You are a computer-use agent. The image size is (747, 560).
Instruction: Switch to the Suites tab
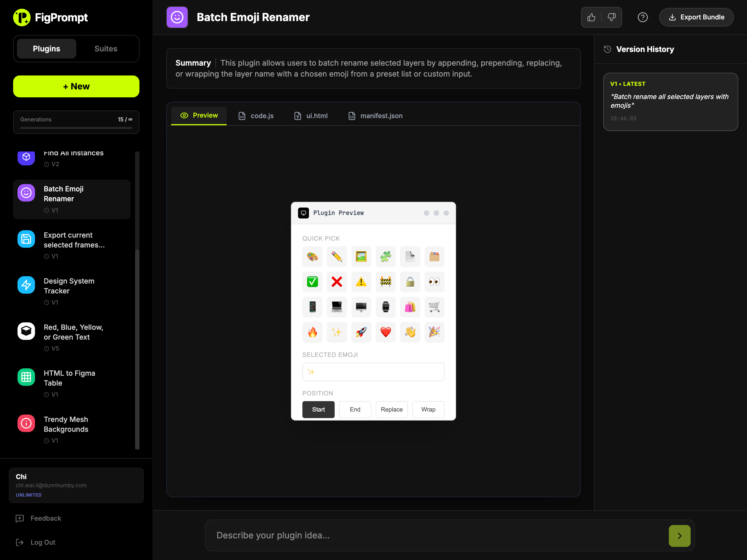(106, 49)
